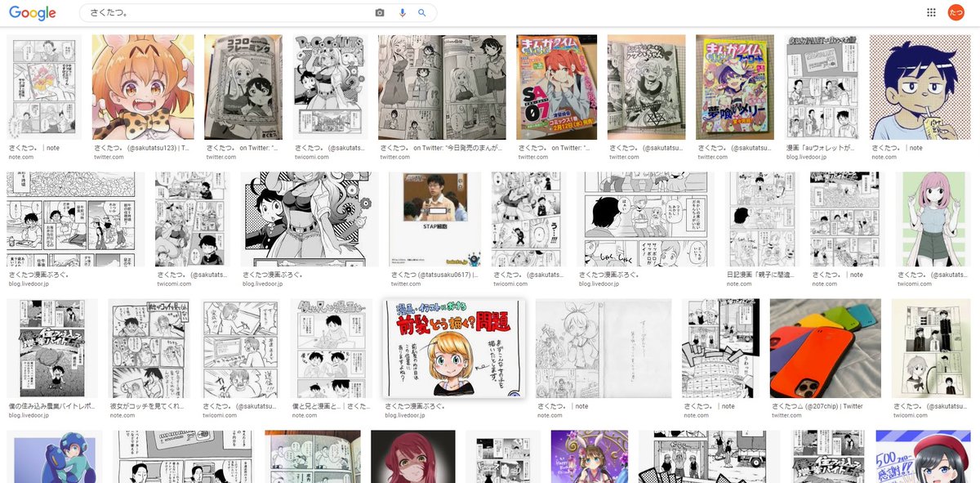This screenshot has width=980, height=483.
Task: Open search by image camera icon
Action: click(x=380, y=13)
